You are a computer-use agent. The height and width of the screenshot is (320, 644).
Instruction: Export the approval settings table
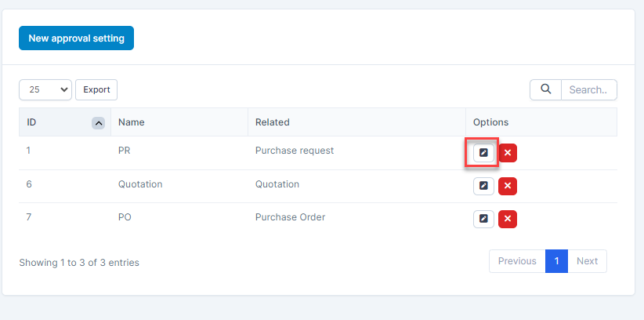(x=96, y=89)
